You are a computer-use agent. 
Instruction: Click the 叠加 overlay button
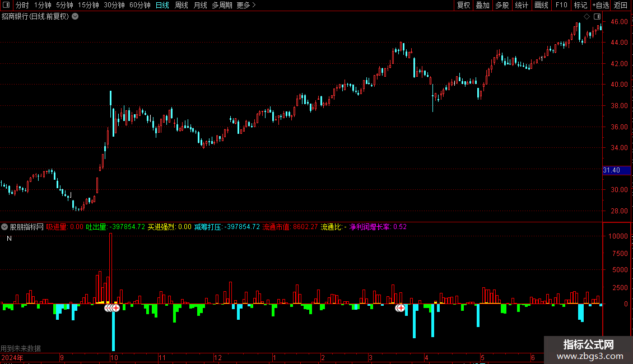pyautogui.click(x=482, y=5)
